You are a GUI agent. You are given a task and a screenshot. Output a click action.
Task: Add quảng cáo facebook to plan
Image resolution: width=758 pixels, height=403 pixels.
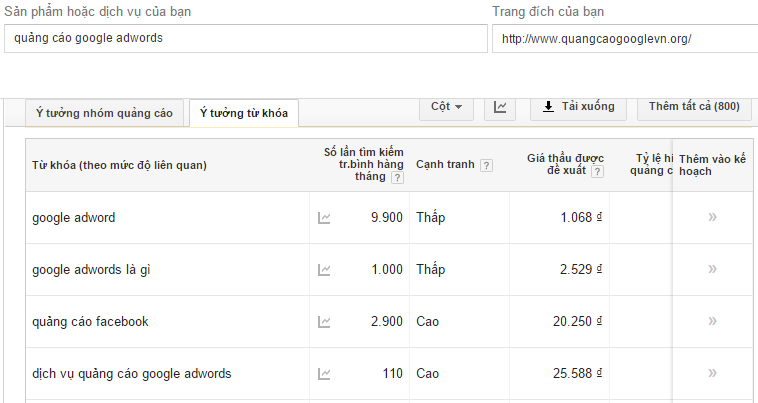point(712,321)
